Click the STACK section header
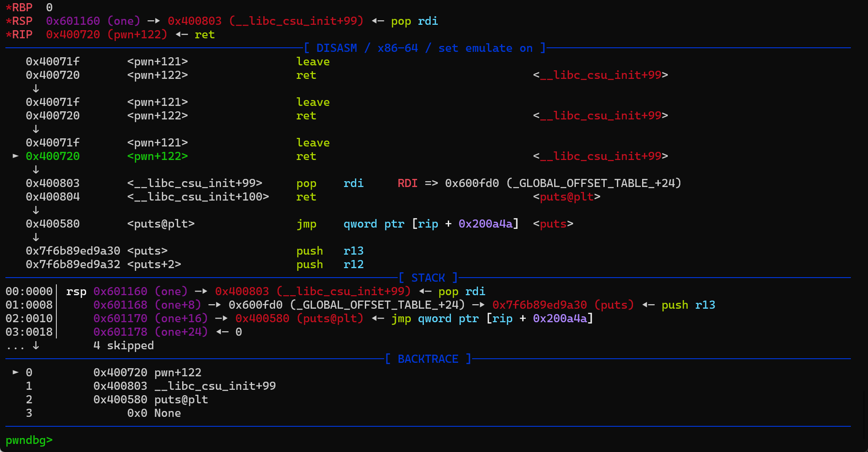The image size is (868, 452). (428, 278)
